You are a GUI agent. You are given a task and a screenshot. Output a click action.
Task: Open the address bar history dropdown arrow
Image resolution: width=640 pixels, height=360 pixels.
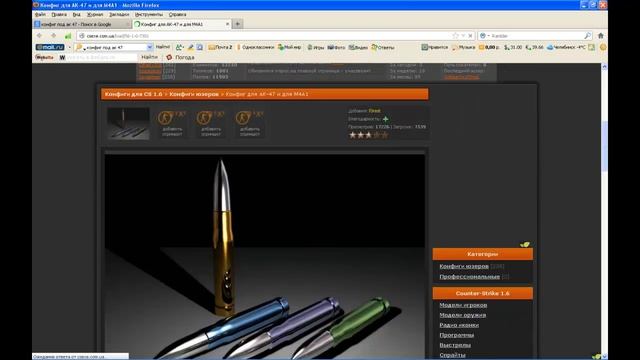point(463,36)
